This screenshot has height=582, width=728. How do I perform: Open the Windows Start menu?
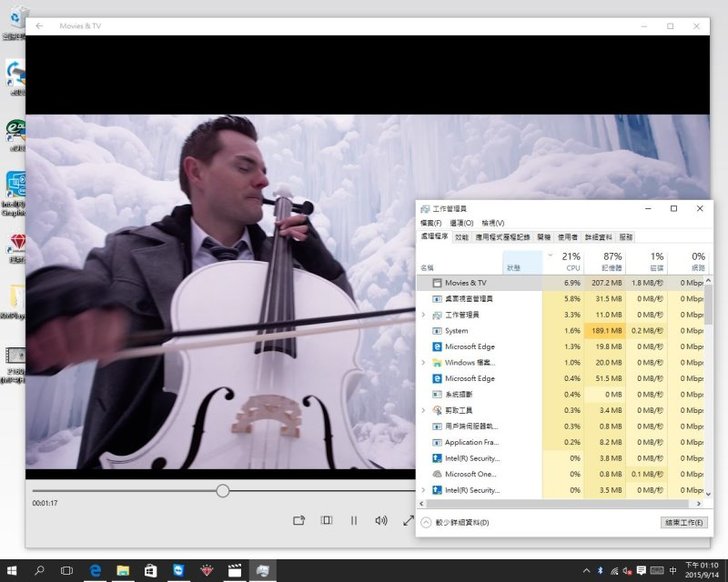pyautogui.click(x=13, y=570)
